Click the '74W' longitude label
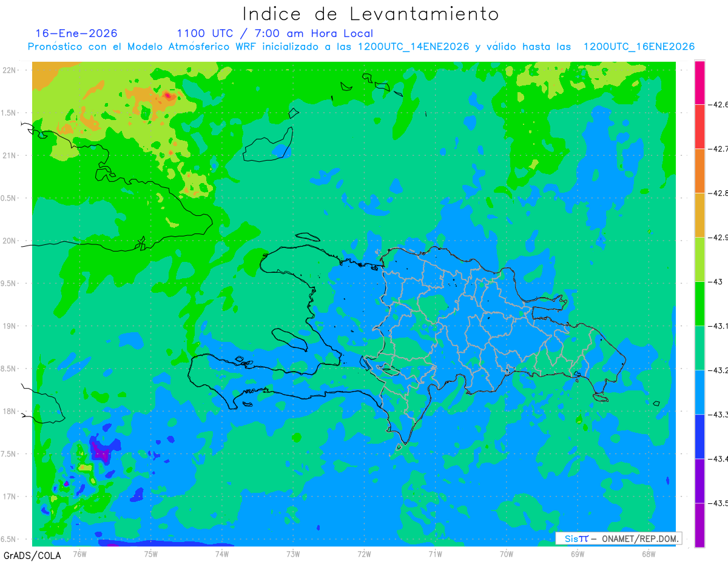This screenshot has width=728, height=562. (x=222, y=554)
